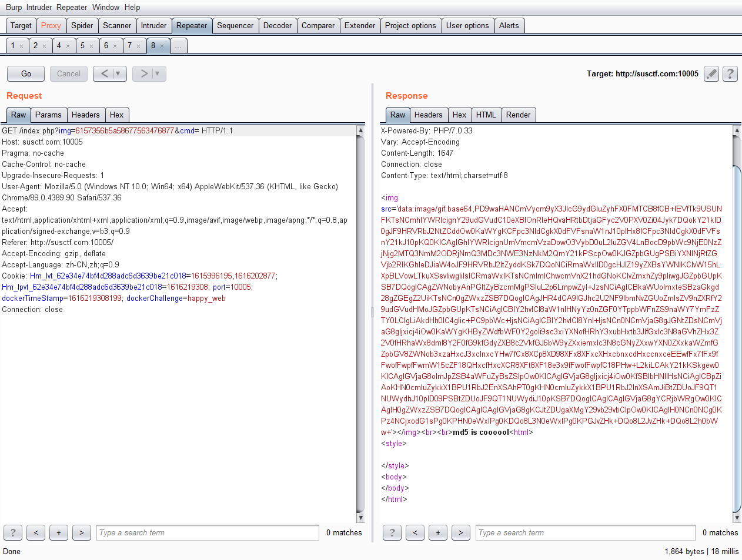Open the Decoder tab
The image size is (742, 560).
coord(278,25)
